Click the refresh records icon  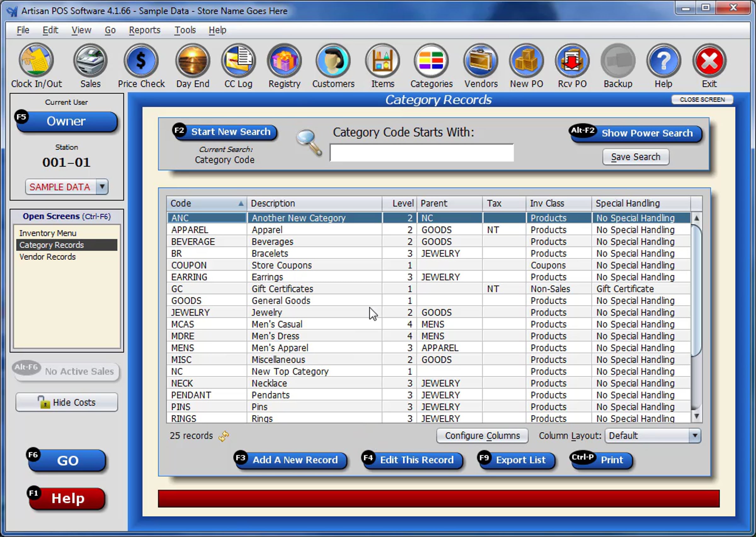tap(224, 436)
